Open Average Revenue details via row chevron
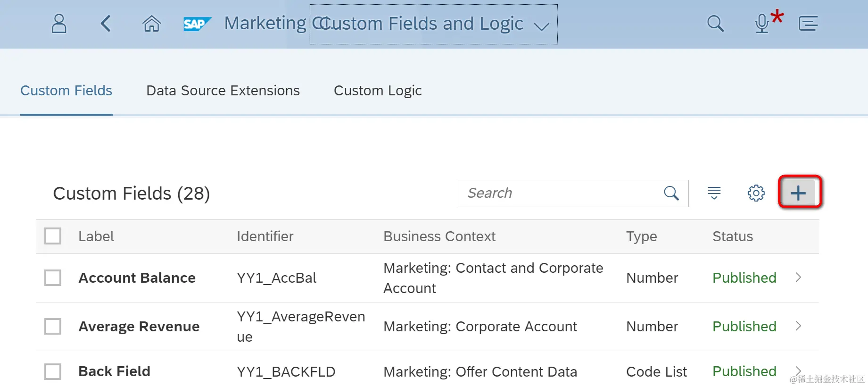 [x=798, y=326]
